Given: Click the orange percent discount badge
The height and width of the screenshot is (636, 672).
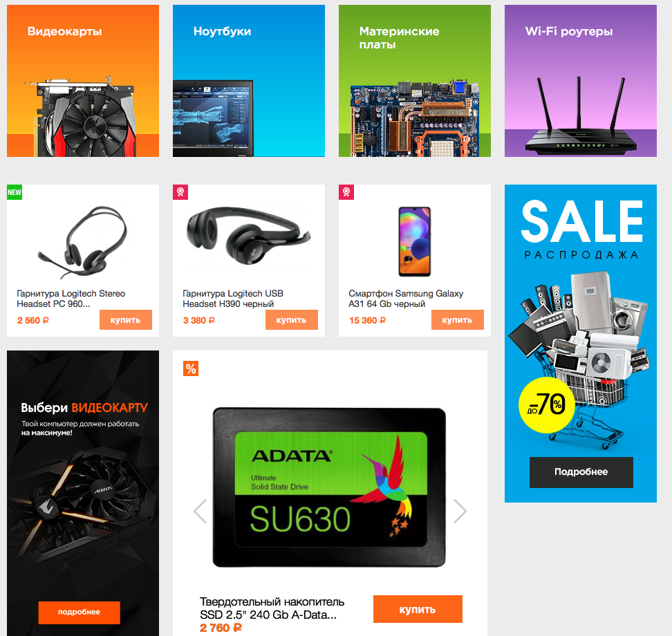Looking at the screenshot, I should (191, 368).
